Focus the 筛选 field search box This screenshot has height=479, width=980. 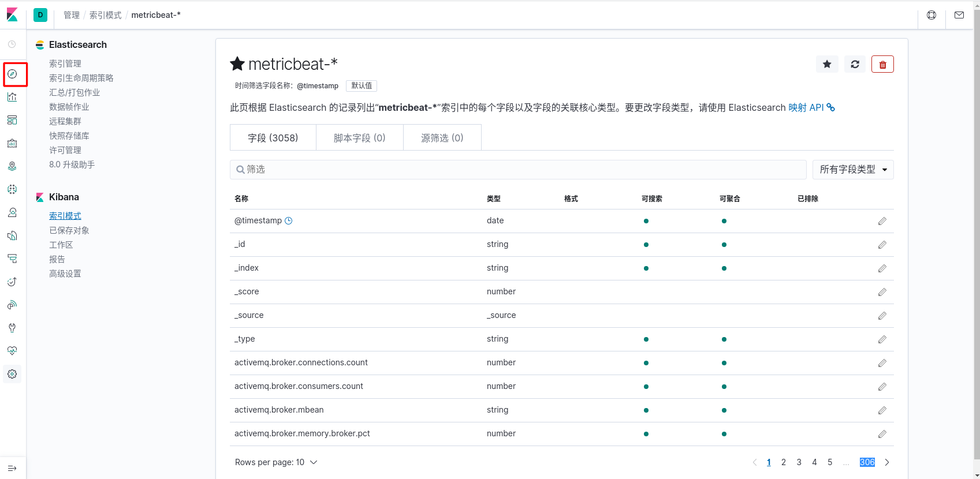[518, 170]
